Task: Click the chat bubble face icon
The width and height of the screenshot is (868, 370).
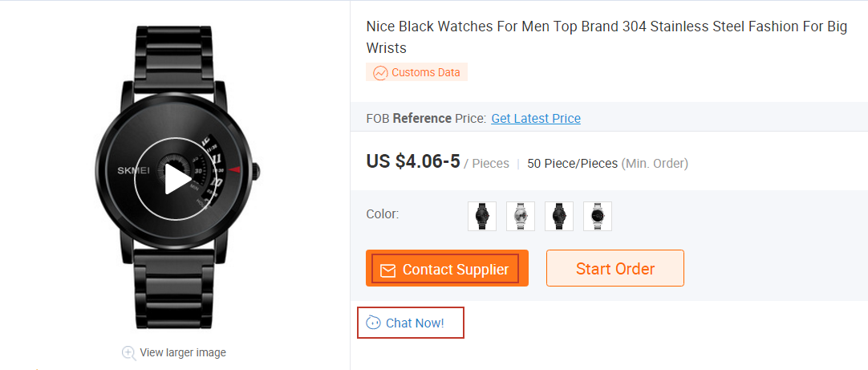Action: [373, 323]
